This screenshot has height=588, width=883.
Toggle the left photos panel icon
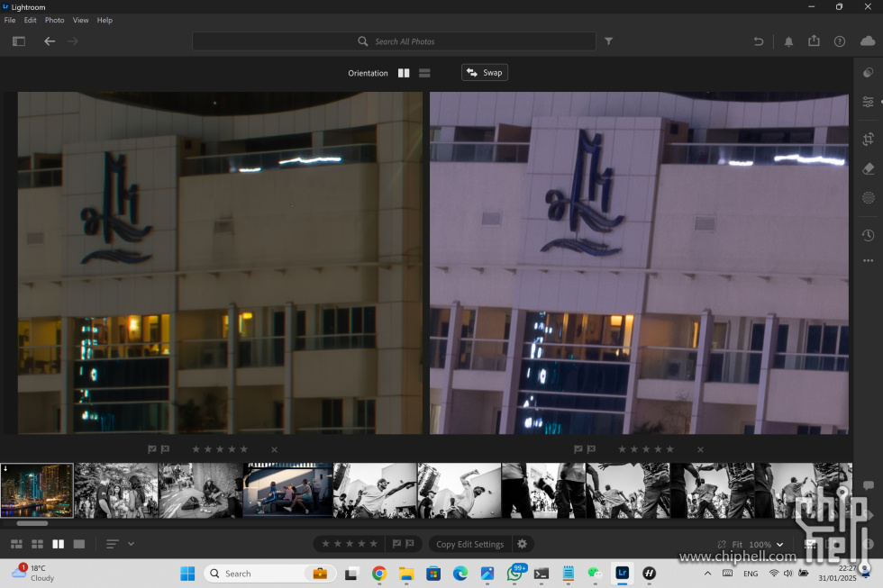click(19, 41)
